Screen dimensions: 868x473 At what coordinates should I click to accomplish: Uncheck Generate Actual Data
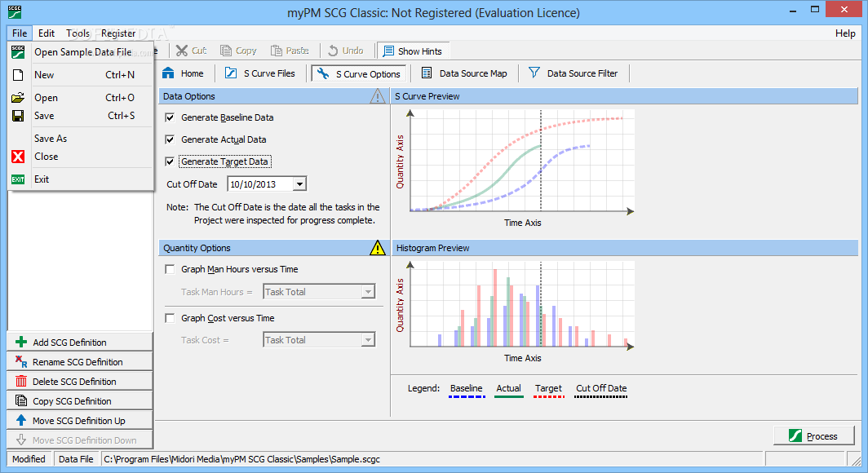(x=170, y=139)
